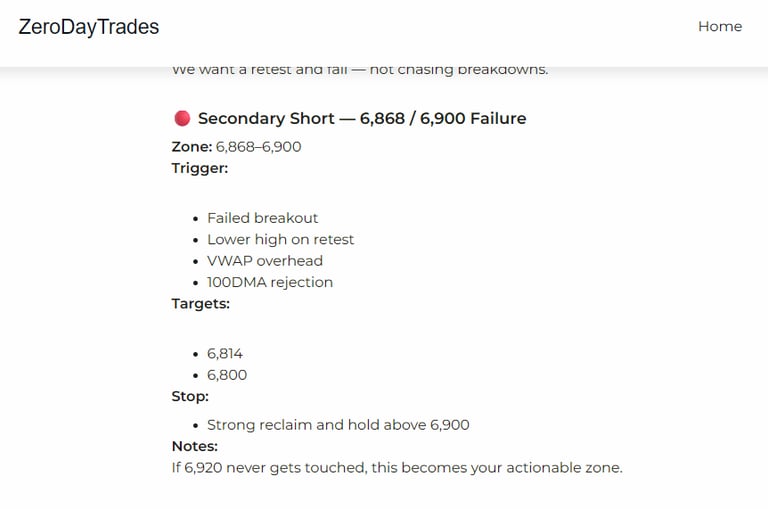
Task: Click the Strong reclaim and hold line
Action: (338, 425)
